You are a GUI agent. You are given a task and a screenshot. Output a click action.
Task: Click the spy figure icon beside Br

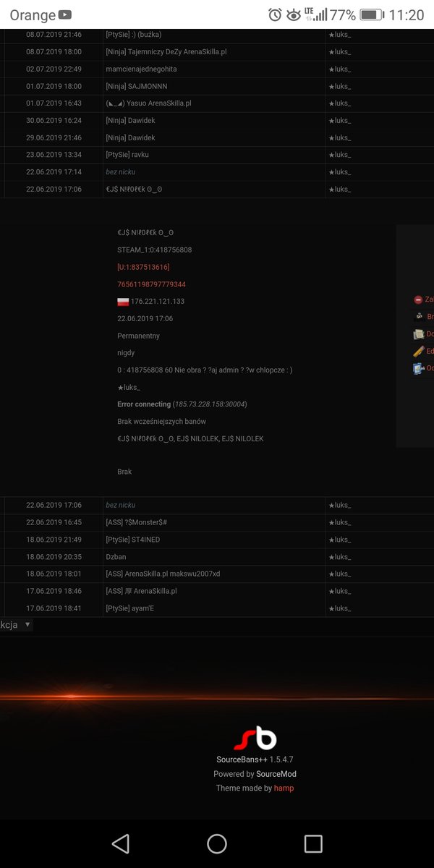[x=418, y=317]
